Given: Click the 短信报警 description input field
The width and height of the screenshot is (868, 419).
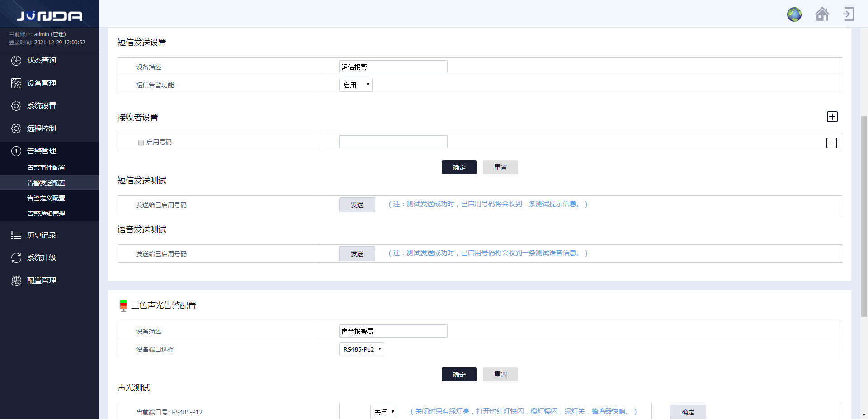Looking at the screenshot, I should [393, 67].
